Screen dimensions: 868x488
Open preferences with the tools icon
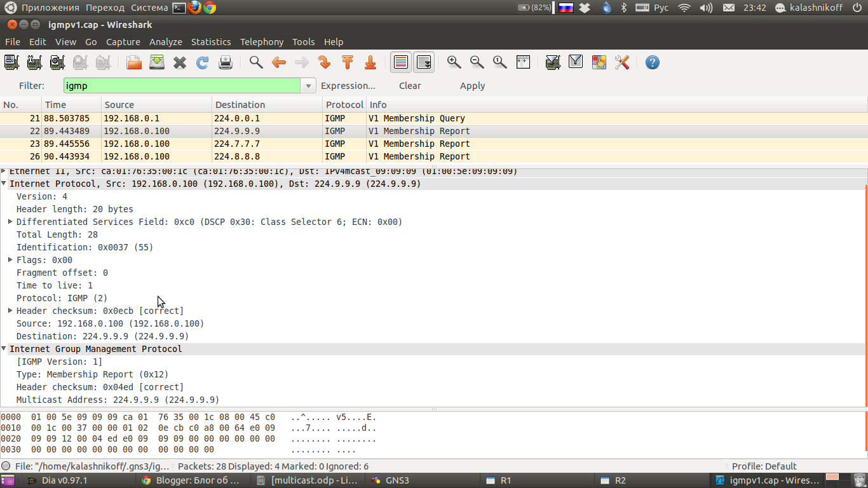click(x=621, y=62)
